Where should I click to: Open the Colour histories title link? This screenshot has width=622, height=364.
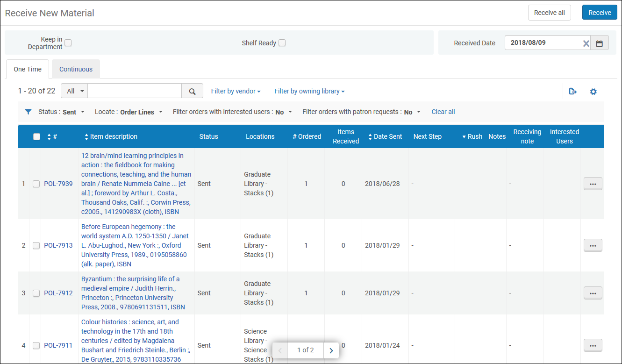click(x=136, y=341)
